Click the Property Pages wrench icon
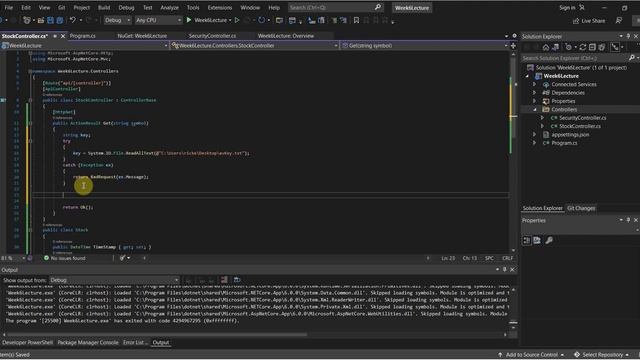 point(549,240)
